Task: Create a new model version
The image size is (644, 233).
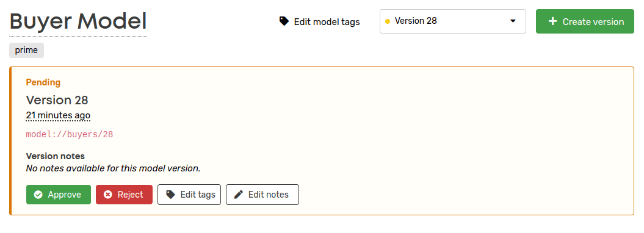Action: coord(585,21)
